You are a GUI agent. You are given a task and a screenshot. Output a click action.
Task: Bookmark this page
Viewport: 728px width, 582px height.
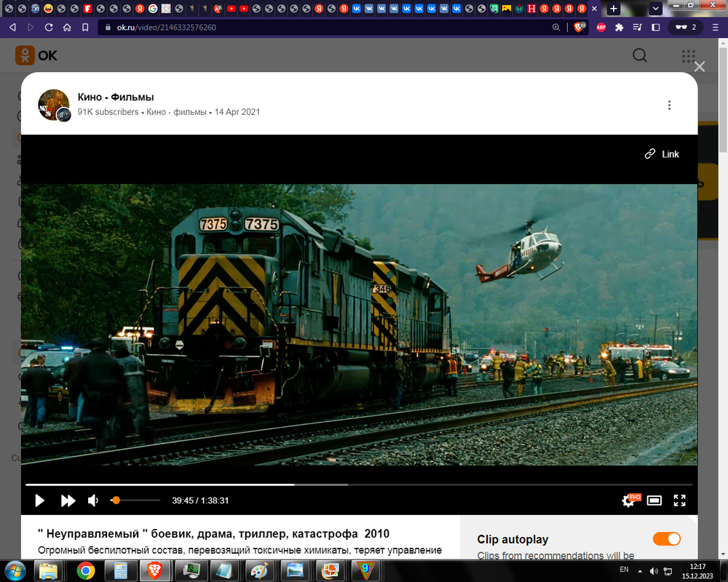(x=85, y=28)
